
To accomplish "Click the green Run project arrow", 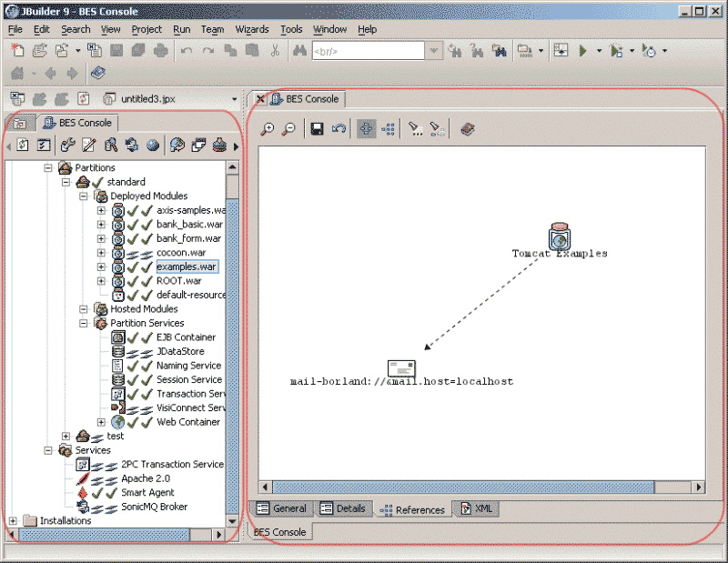I will [x=583, y=51].
